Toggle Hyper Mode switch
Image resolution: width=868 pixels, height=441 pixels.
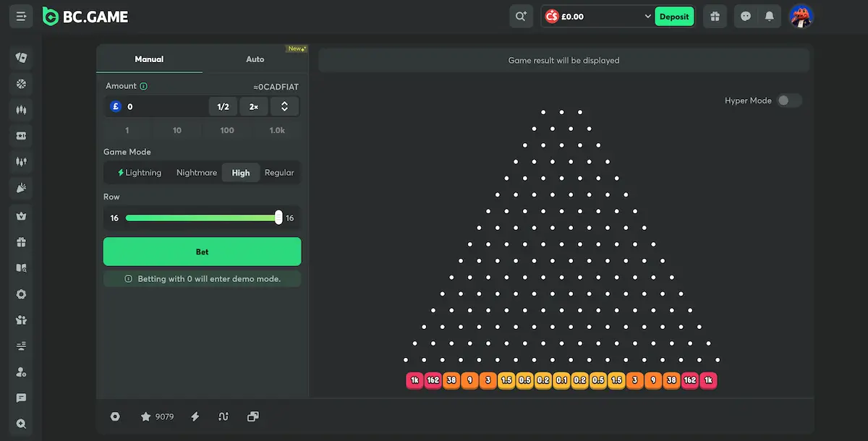[789, 100]
